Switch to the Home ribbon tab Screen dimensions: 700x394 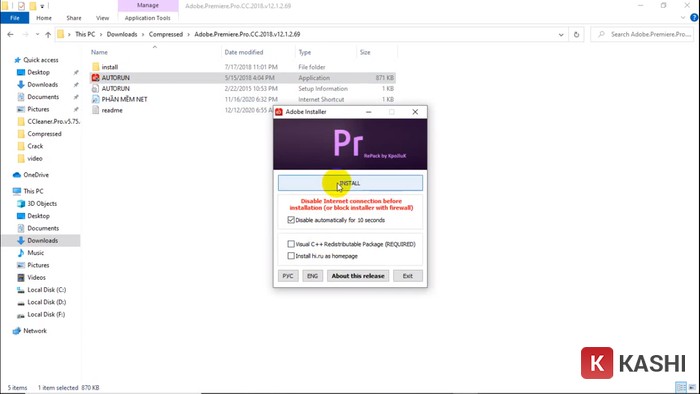coord(44,18)
